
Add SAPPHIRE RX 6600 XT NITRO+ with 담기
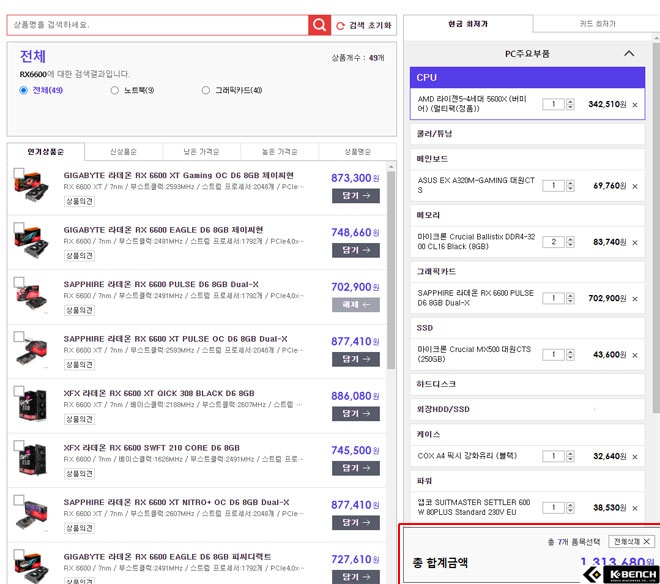(x=356, y=523)
